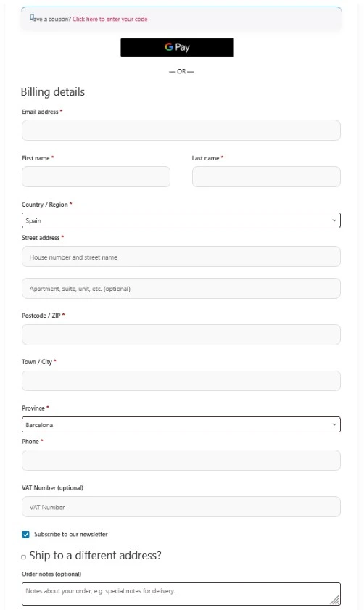Select the Last name input field
The height and width of the screenshot is (610, 364).
[266, 177]
